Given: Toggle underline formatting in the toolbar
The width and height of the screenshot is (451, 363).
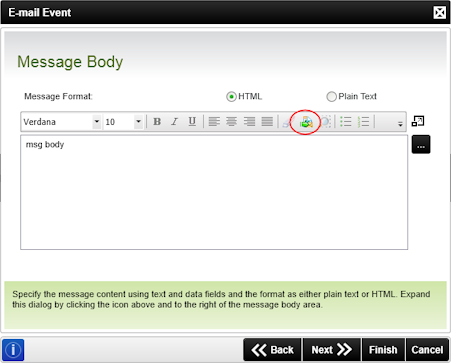Looking at the screenshot, I should point(192,122).
